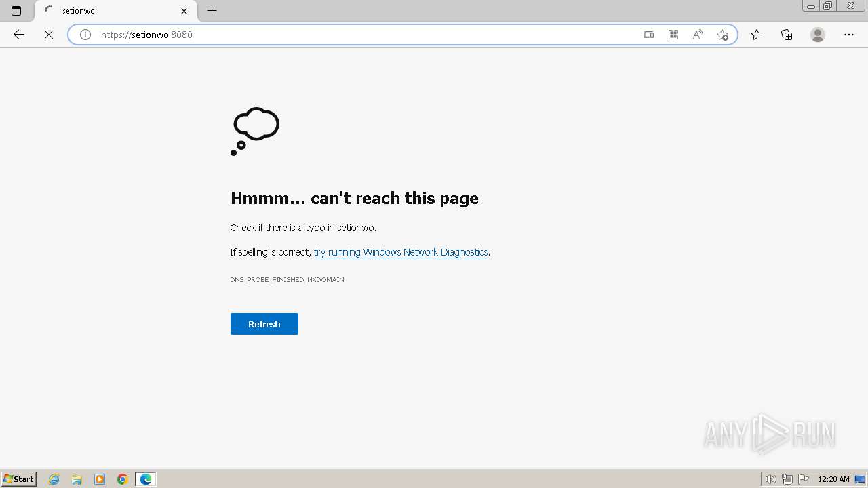Open File Explorer from taskbar
868x488 pixels.
click(77, 479)
